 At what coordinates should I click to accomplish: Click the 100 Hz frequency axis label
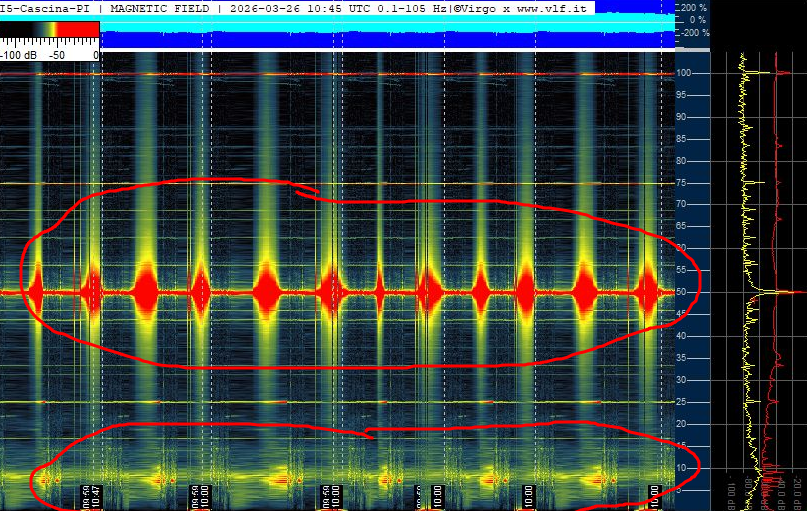point(685,73)
